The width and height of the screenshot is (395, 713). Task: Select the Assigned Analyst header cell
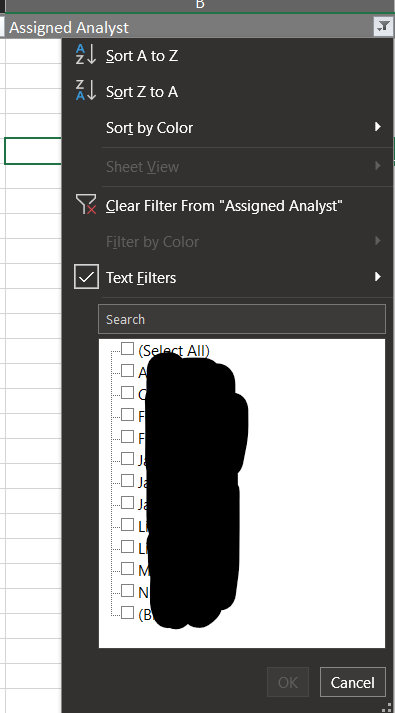tap(190, 27)
